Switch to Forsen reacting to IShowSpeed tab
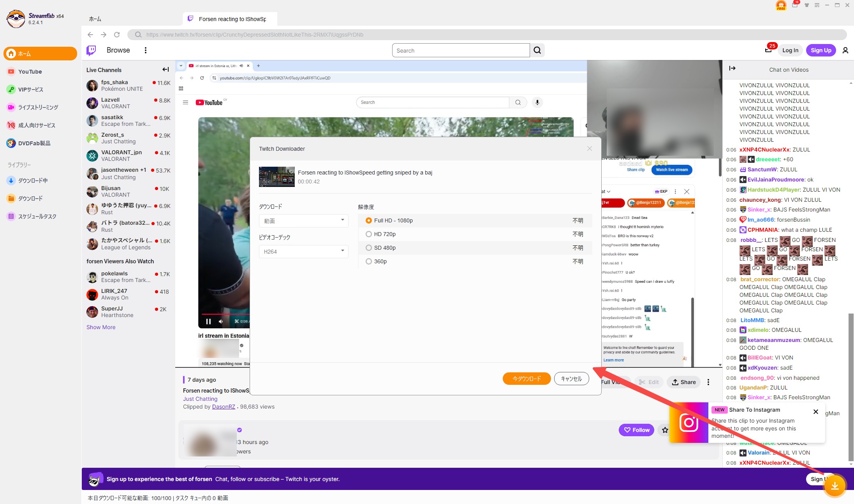 (230, 19)
